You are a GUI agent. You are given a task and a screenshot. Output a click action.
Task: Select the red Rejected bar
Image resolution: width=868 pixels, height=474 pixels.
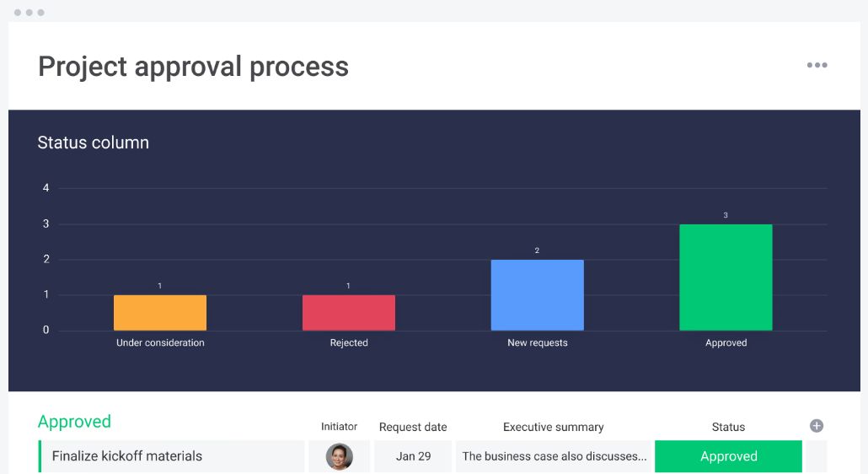[x=349, y=313]
